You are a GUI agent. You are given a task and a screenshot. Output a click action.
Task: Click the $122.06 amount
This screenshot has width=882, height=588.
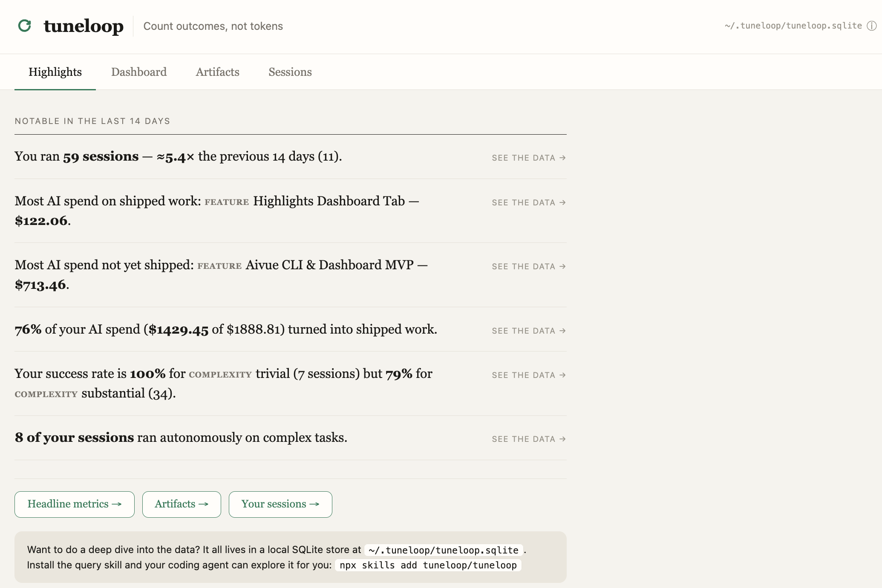[41, 221]
